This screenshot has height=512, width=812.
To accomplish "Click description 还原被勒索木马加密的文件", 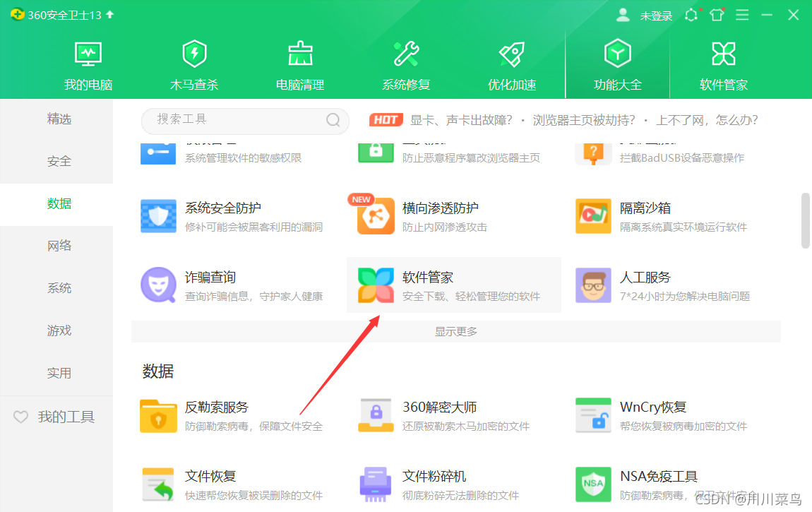I will point(466,427).
